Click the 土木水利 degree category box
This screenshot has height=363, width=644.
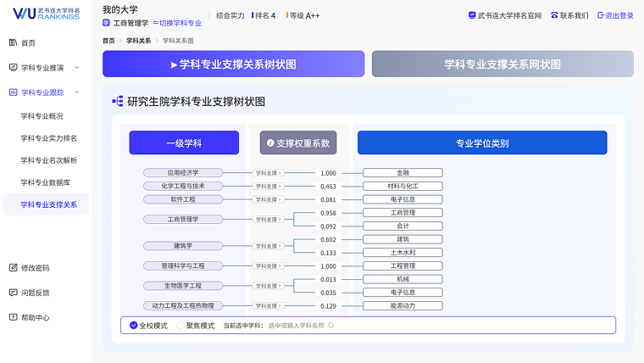tap(402, 253)
